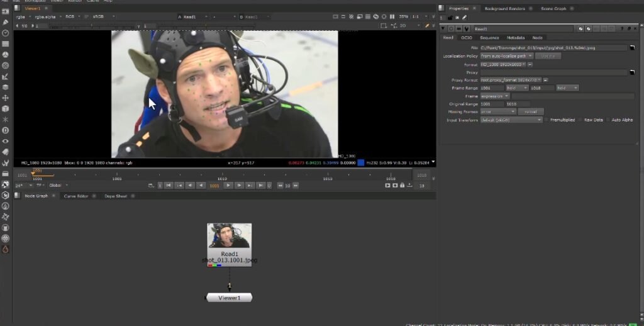Collapse the Read1 properties panel arrow
The width and height of the screenshot is (644, 326).
(443, 29)
